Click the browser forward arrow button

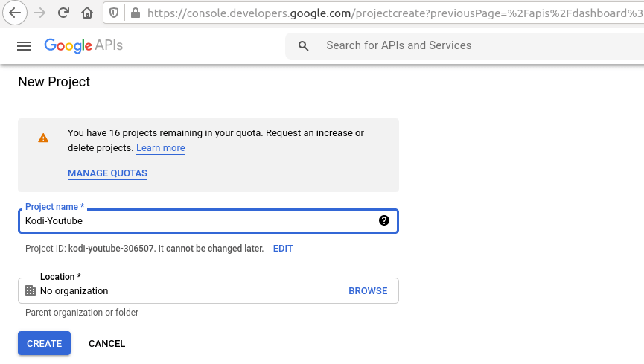39,13
